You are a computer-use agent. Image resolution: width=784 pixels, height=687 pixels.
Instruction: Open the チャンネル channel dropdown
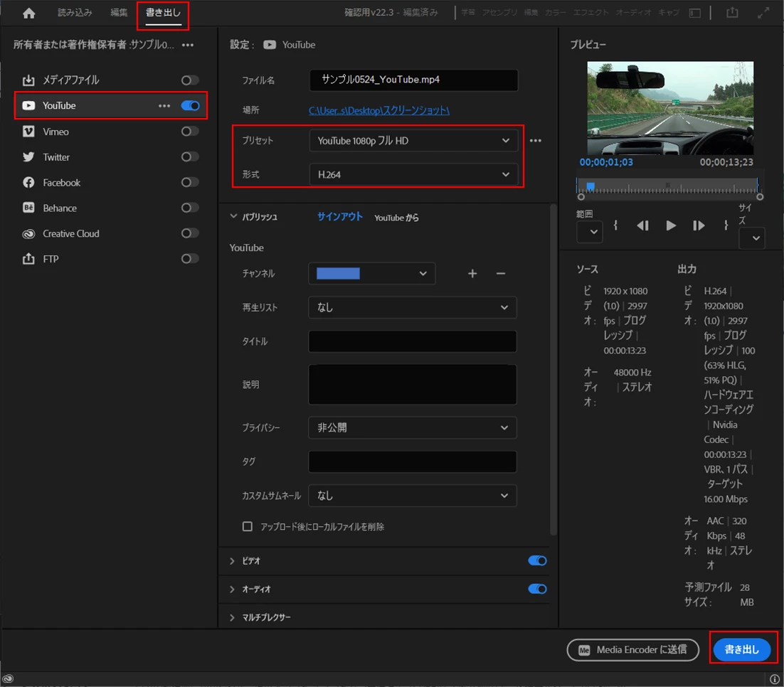(x=371, y=274)
